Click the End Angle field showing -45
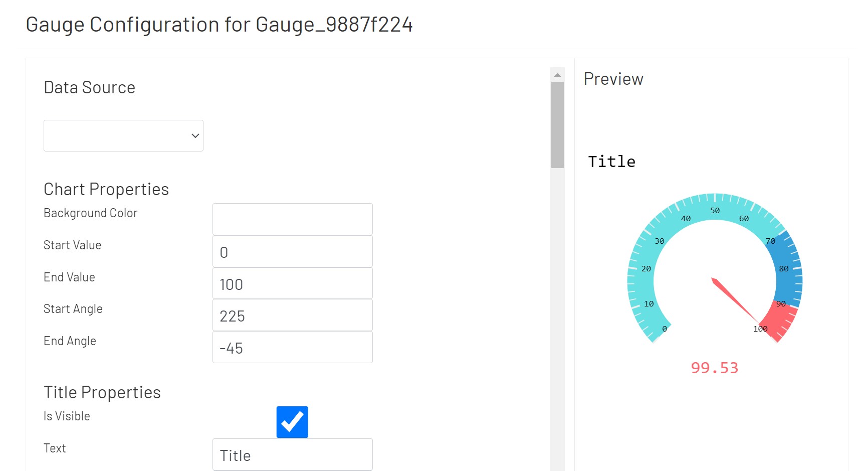 pos(292,347)
